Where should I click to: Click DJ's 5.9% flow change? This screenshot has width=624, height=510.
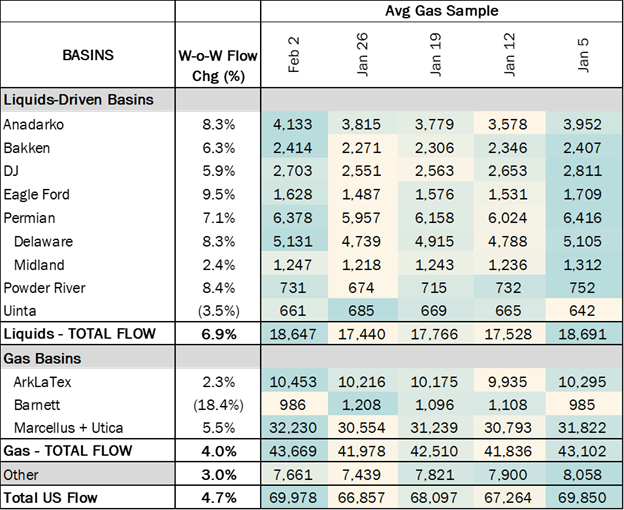pos(218,171)
